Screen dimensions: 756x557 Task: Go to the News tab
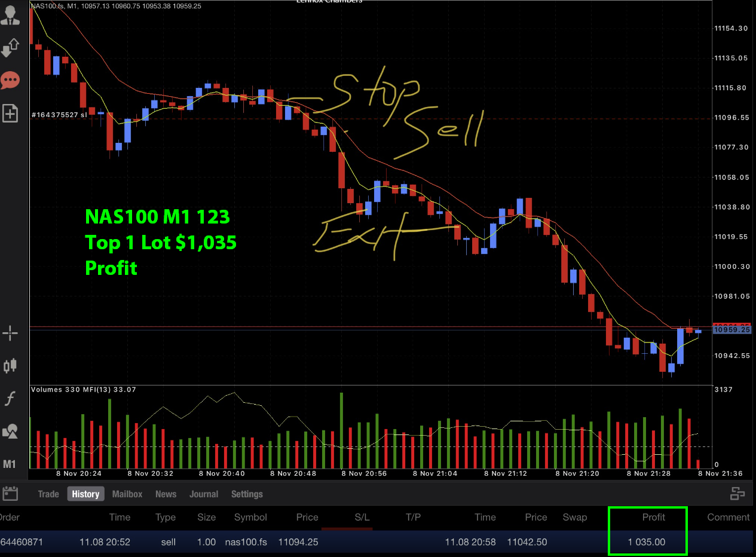click(166, 494)
